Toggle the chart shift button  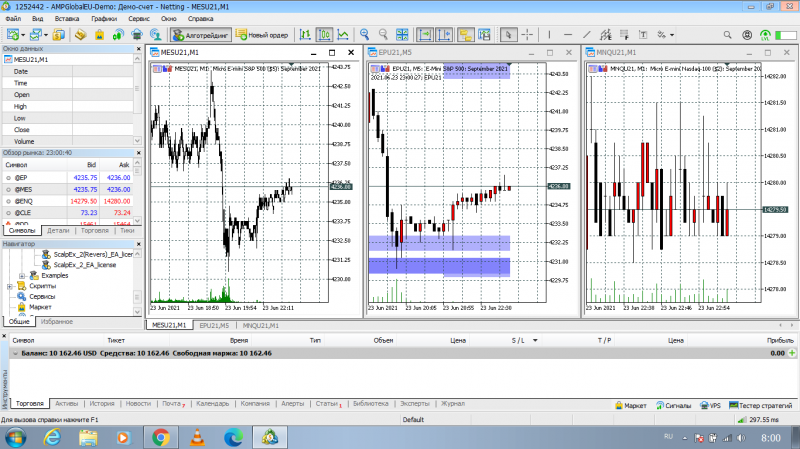(444, 35)
